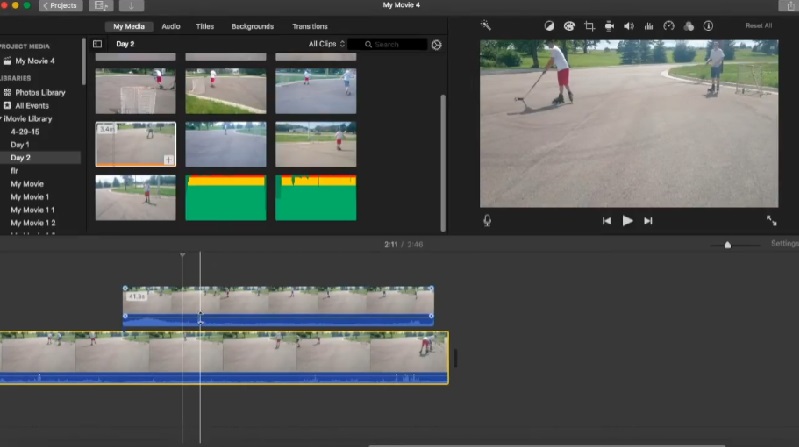Open the volume adjustment tool
The width and height of the screenshot is (799, 447).
point(629,26)
